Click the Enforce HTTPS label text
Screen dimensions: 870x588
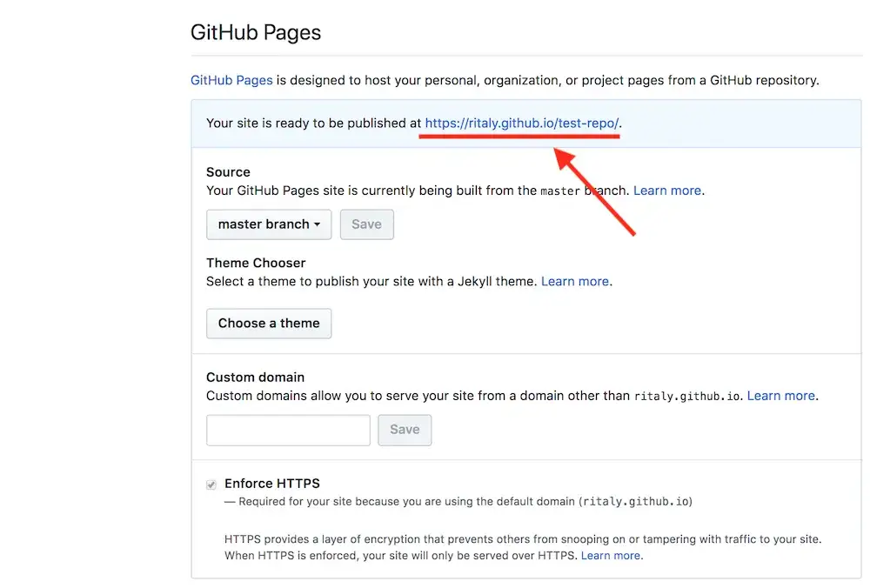272,484
